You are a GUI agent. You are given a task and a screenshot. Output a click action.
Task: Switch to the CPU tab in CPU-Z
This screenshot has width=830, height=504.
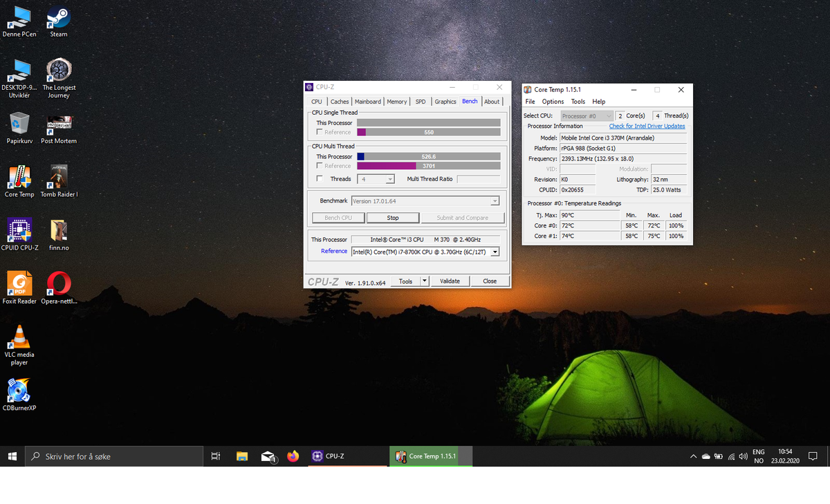(317, 102)
